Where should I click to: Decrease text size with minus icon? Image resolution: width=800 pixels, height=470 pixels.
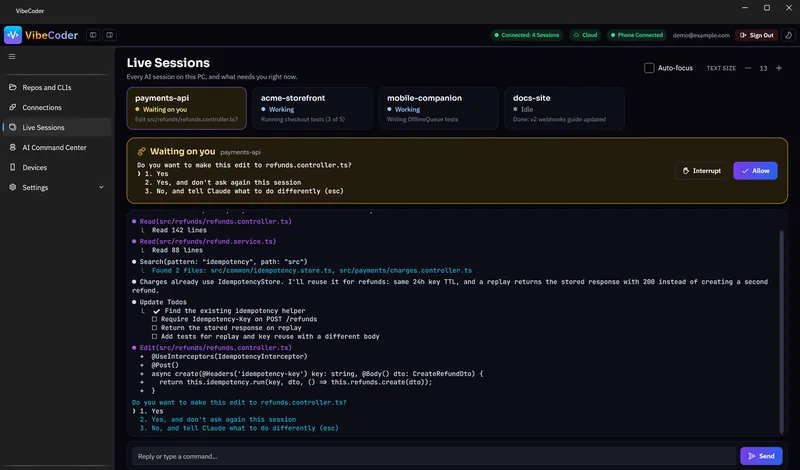pyautogui.click(x=748, y=68)
